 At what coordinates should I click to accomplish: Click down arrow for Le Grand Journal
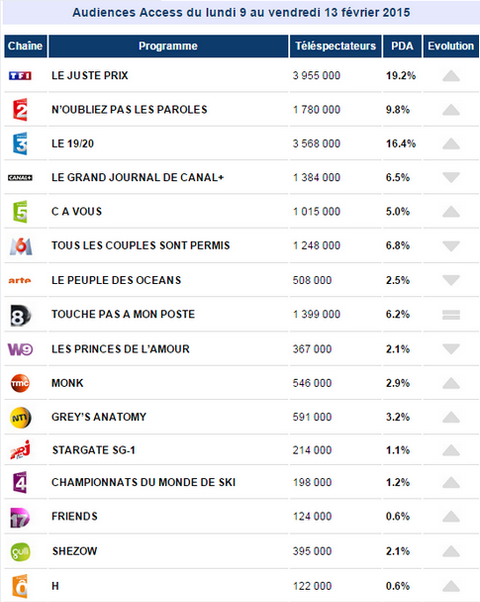(x=451, y=177)
